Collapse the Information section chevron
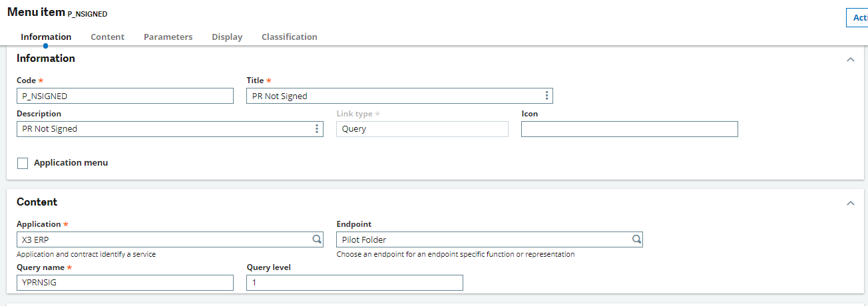Screen dimensions: 868x306 coord(850,59)
